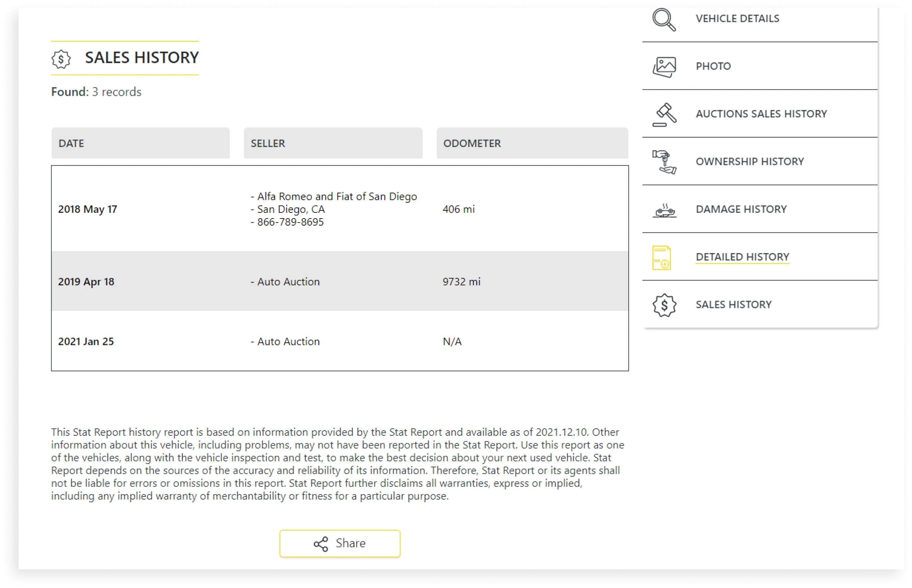Click the 406 mi odometer value

click(458, 209)
